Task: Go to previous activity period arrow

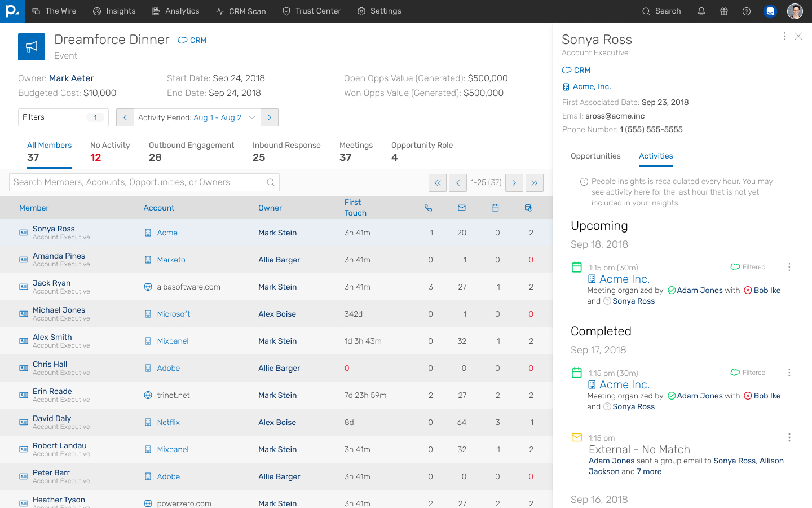Action: pyautogui.click(x=125, y=117)
